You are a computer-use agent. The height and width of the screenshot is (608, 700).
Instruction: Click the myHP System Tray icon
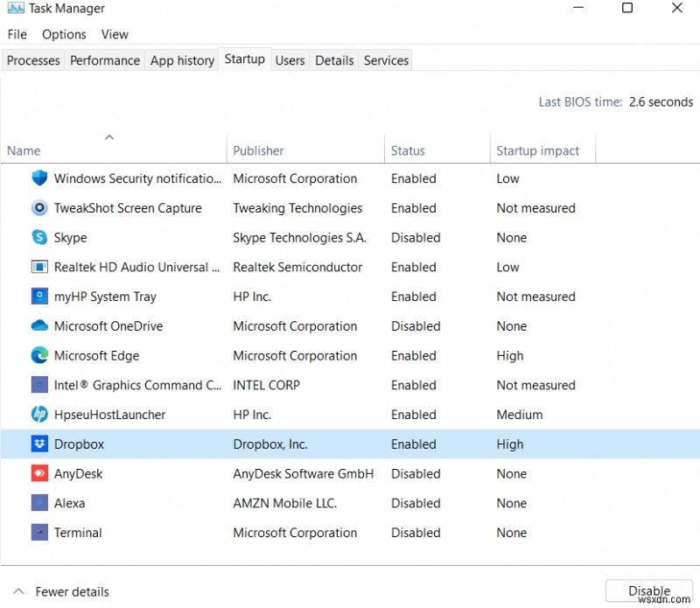(38, 296)
